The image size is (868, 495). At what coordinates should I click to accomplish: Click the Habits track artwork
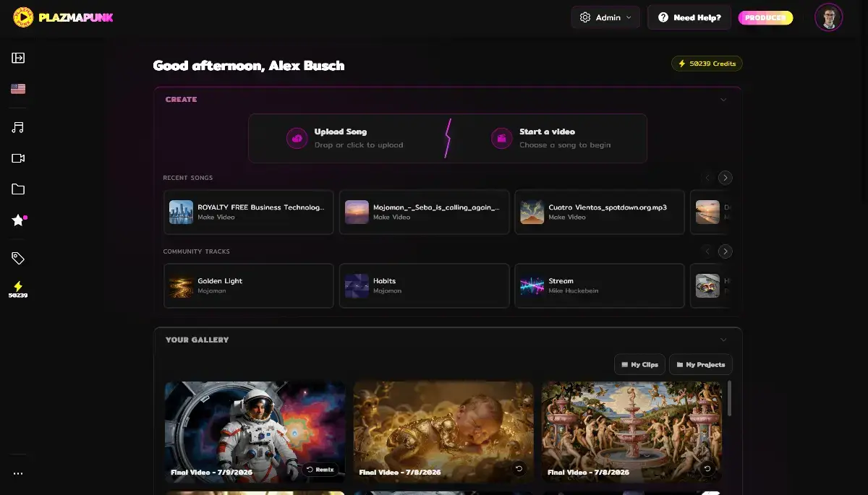pyautogui.click(x=357, y=285)
